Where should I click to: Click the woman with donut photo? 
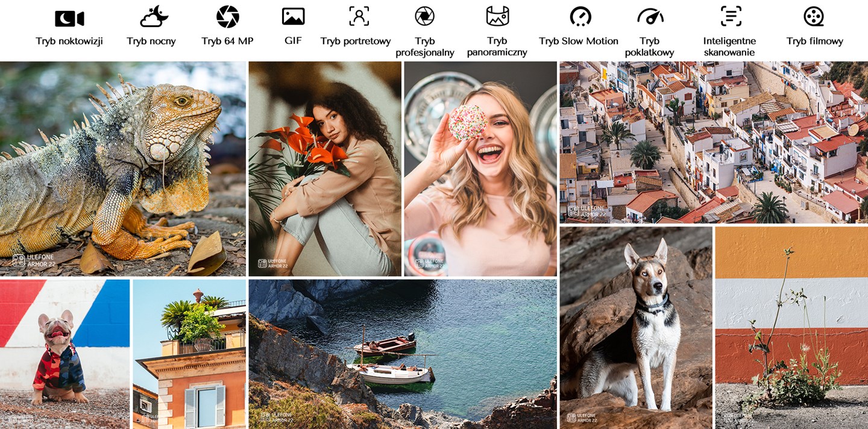(x=480, y=169)
